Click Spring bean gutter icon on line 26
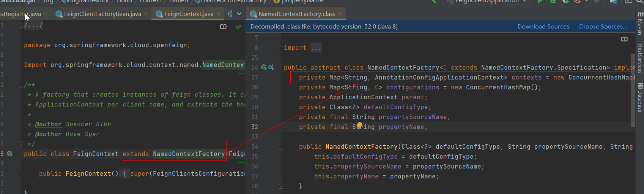This screenshot has height=194, width=644. tap(264, 67)
